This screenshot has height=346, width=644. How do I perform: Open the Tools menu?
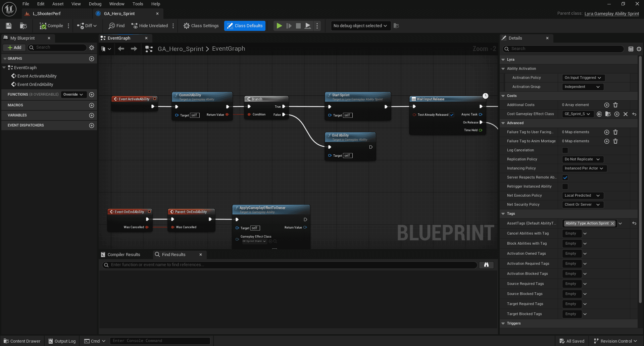(x=138, y=4)
